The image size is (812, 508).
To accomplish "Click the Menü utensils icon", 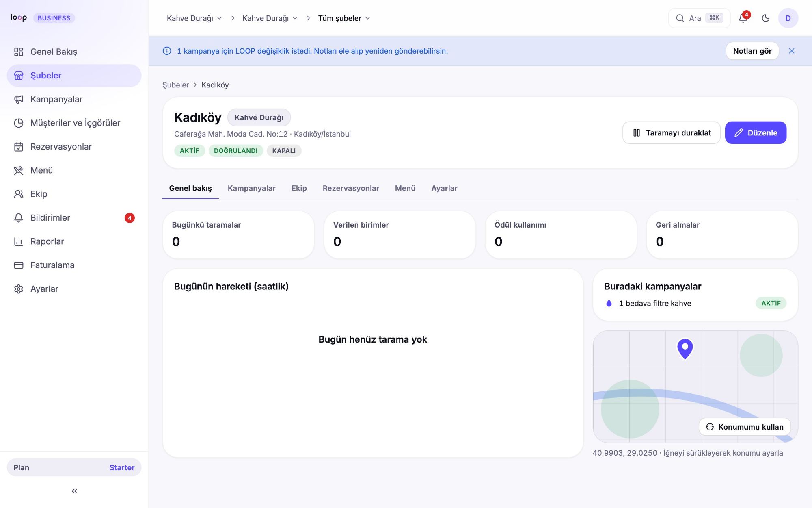I will (19, 170).
